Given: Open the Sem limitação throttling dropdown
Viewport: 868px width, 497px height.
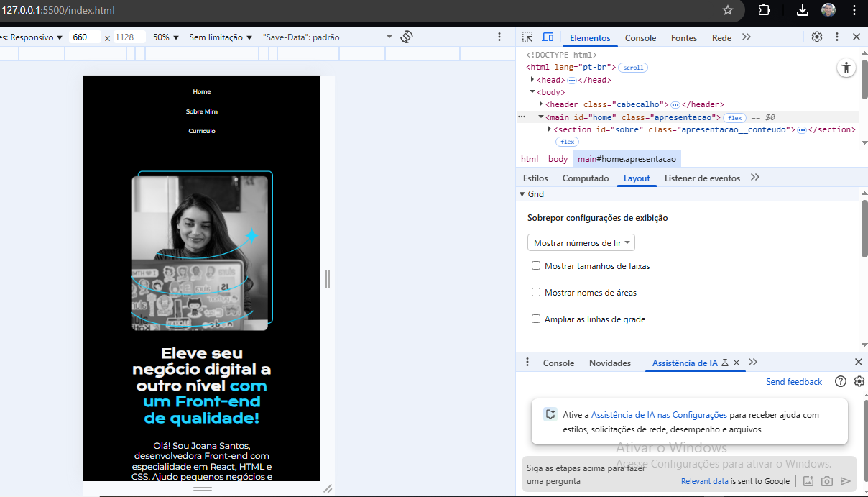Looking at the screenshot, I should 221,37.
